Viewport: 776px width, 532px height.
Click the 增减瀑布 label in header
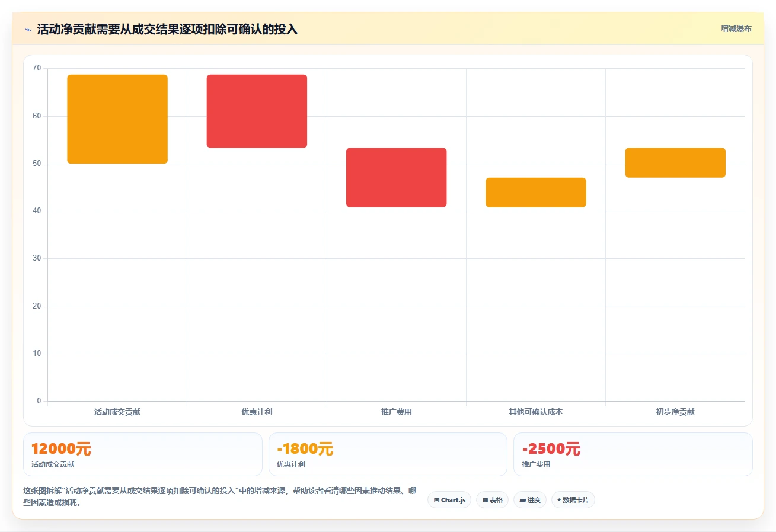coord(736,29)
